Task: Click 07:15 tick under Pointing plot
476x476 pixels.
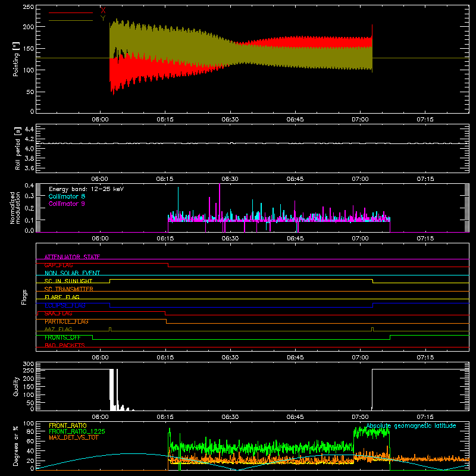Action: point(425,120)
